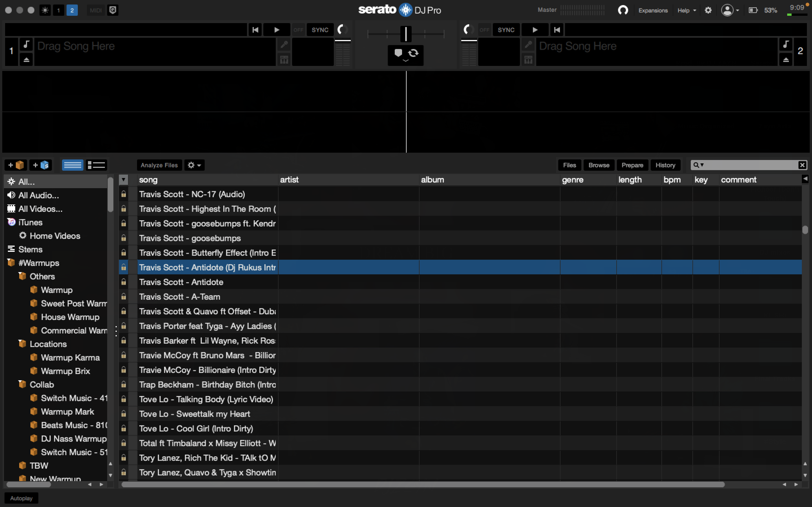Open deck 1 edit grid pencil icon
Viewport: 812px width, 507px height.
[284, 45]
